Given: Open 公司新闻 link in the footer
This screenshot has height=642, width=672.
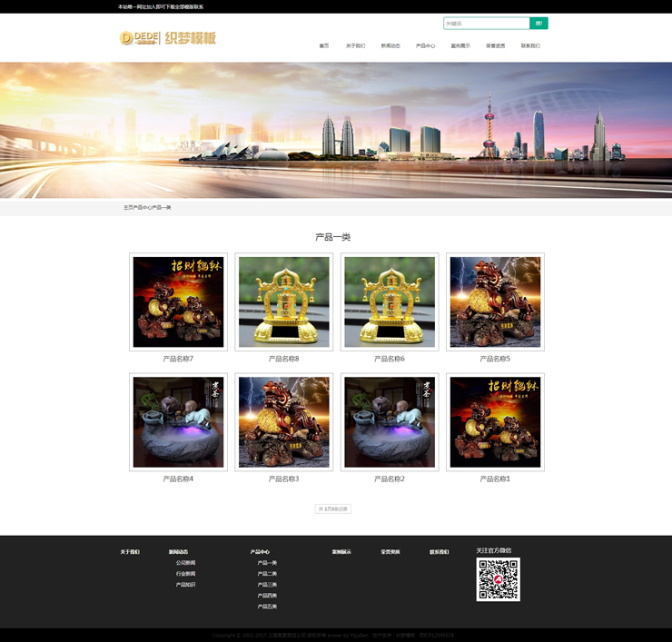Looking at the screenshot, I should tap(185, 563).
